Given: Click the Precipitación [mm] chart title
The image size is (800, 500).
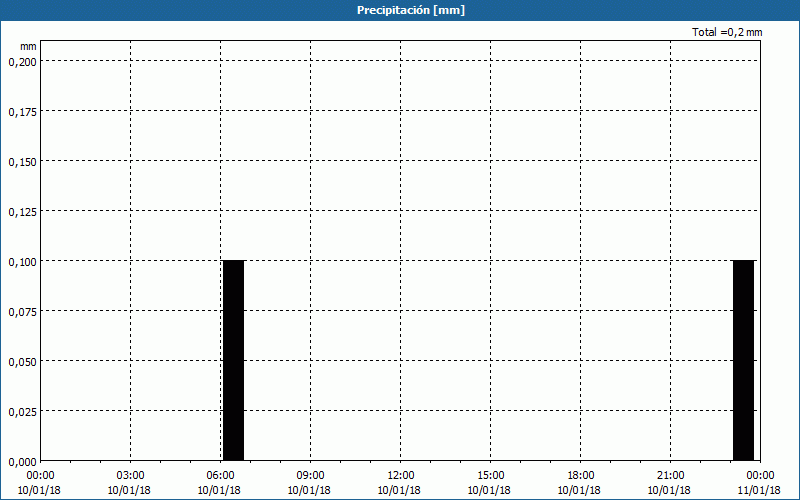Looking at the screenshot, I should coord(410,10).
